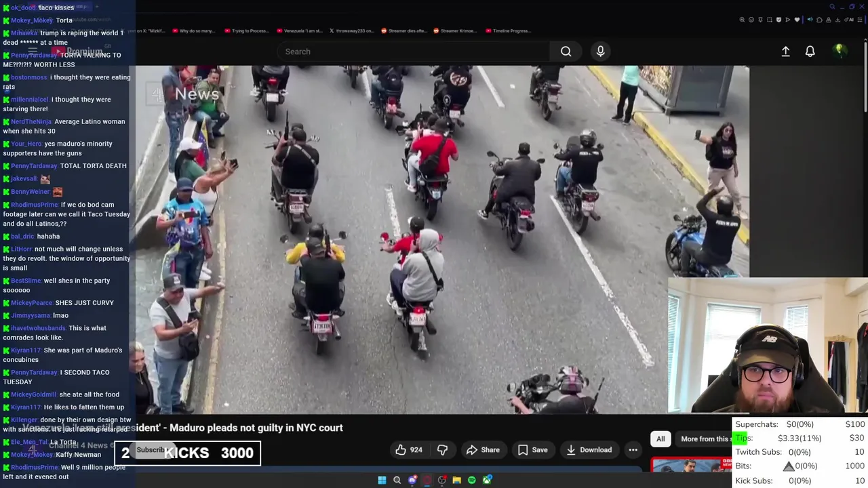
Task: Open the 'Venezuela I am st...' bookmark
Action: coord(300,30)
